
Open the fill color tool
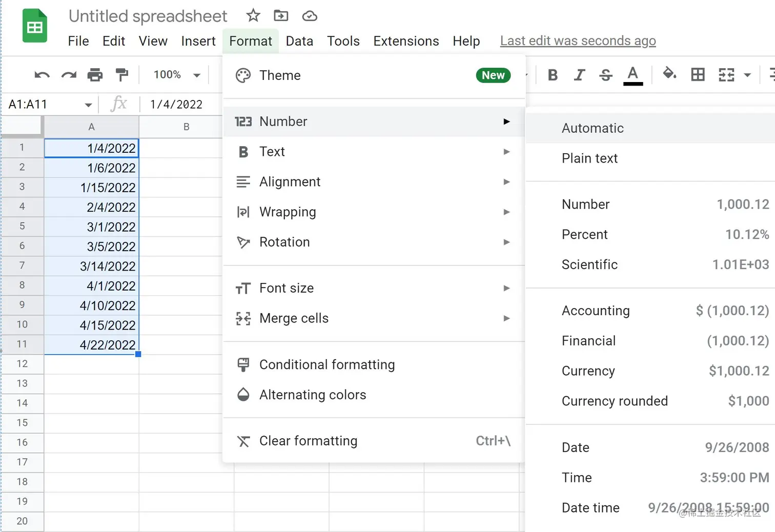coord(669,75)
